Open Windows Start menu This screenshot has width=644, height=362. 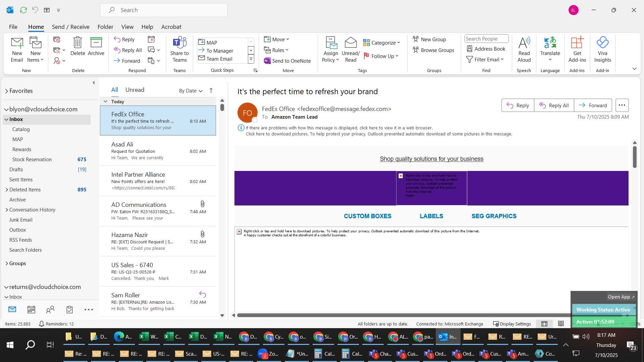click(10, 345)
